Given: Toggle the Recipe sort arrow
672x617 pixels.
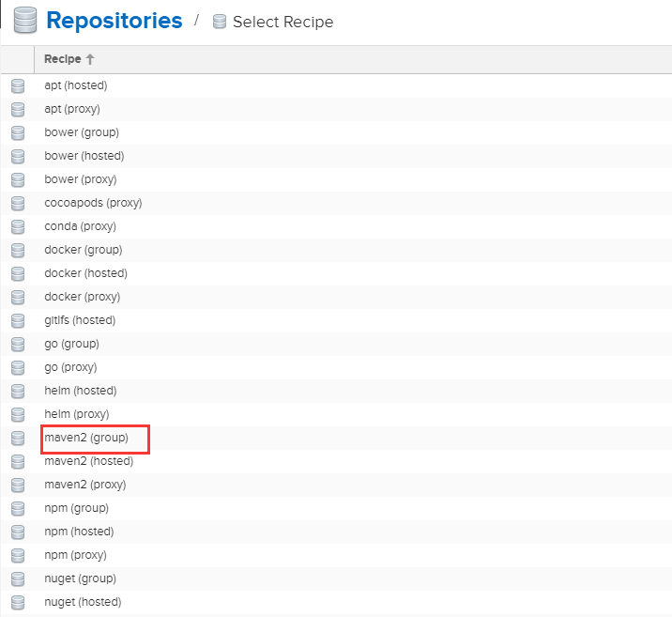Looking at the screenshot, I should (91, 59).
